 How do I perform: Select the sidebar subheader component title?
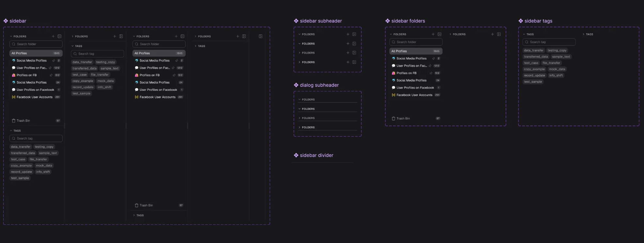[x=321, y=21]
